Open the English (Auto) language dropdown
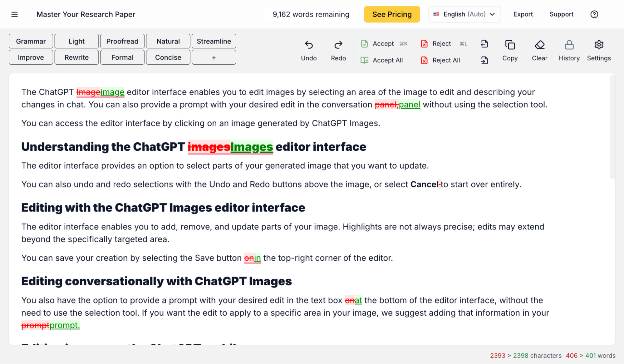 [x=464, y=14]
